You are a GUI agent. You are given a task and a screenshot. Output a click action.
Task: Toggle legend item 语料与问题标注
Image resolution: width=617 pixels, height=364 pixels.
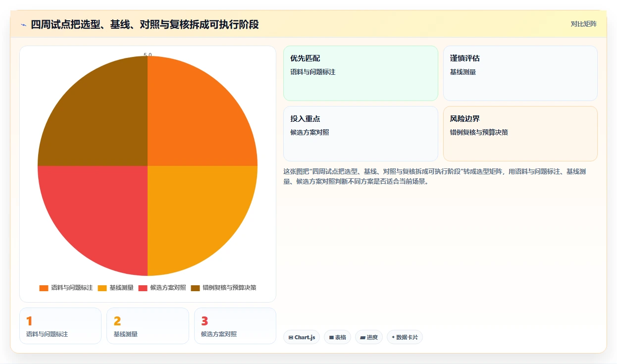(x=66, y=288)
